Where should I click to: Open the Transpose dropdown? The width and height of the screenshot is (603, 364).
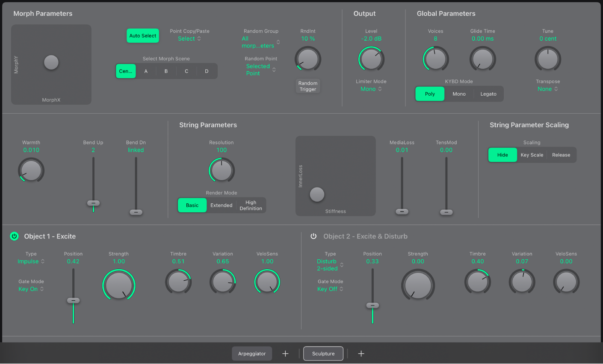548,89
